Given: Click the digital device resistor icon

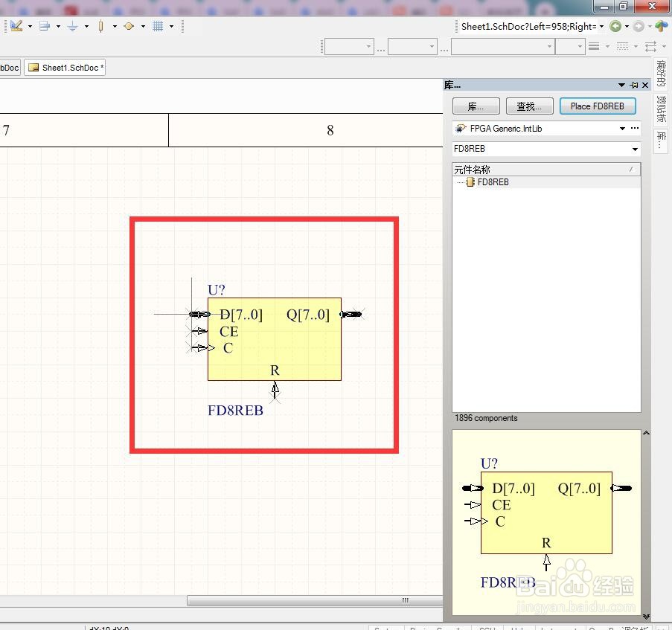Looking at the screenshot, I should (x=100, y=26).
